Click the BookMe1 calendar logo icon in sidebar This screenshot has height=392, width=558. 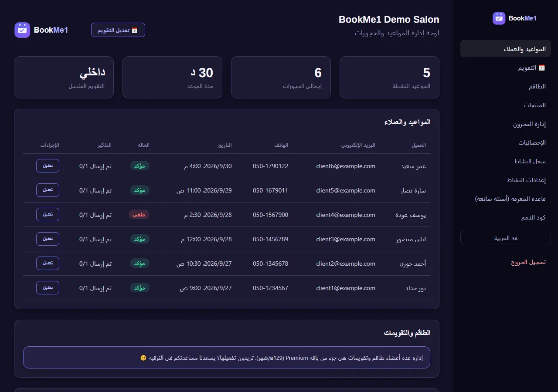(x=499, y=18)
